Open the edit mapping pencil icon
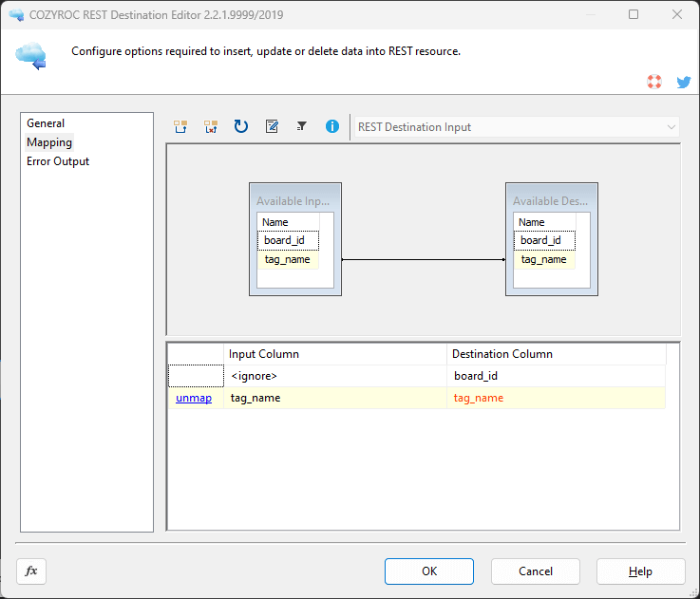 [x=272, y=127]
